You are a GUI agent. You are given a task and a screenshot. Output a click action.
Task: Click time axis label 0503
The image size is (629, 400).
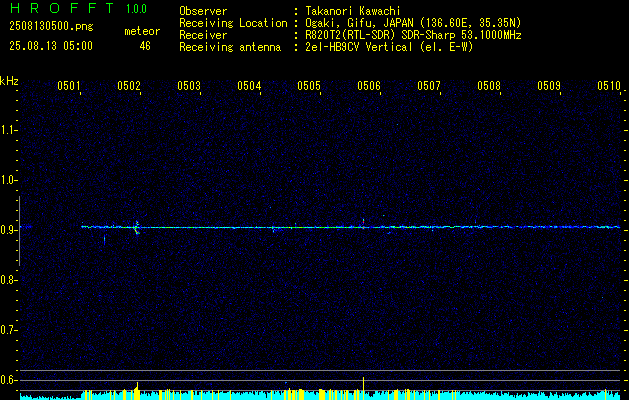tap(189, 85)
